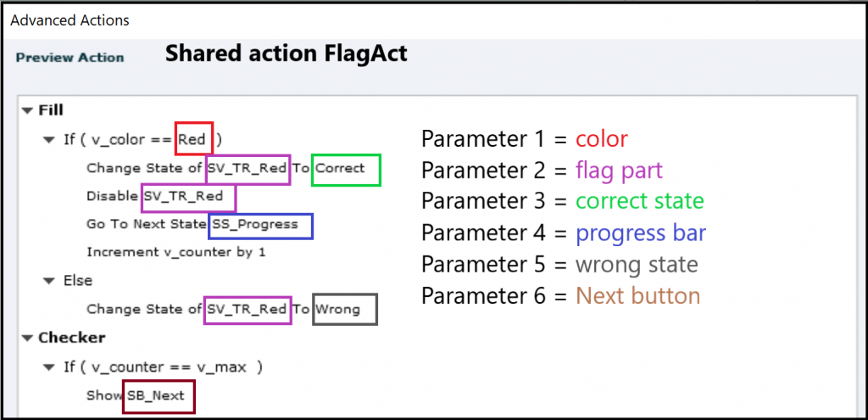
Task: Collapse the Fill decision block
Action: pos(27,110)
